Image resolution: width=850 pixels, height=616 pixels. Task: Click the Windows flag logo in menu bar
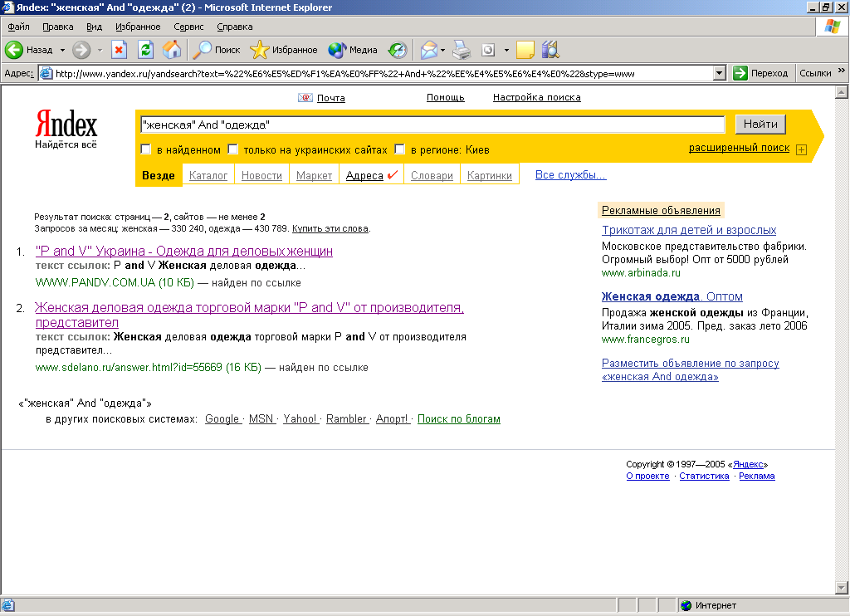(x=832, y=27)
